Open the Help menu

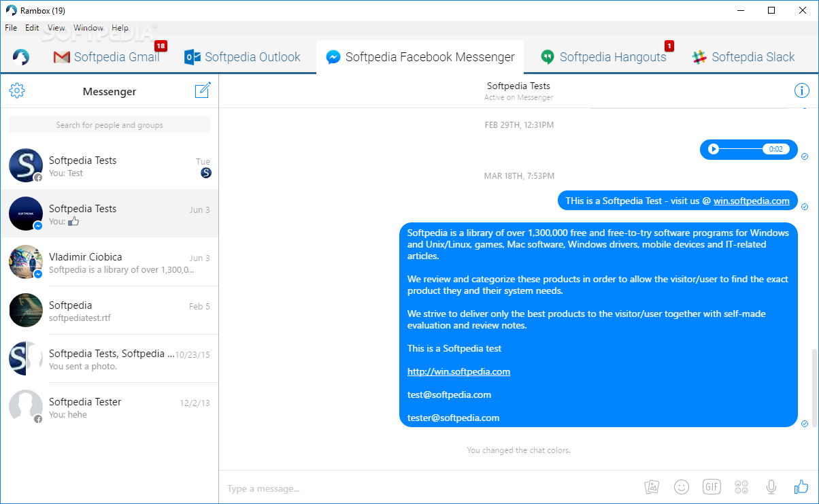tap(120, 28)
